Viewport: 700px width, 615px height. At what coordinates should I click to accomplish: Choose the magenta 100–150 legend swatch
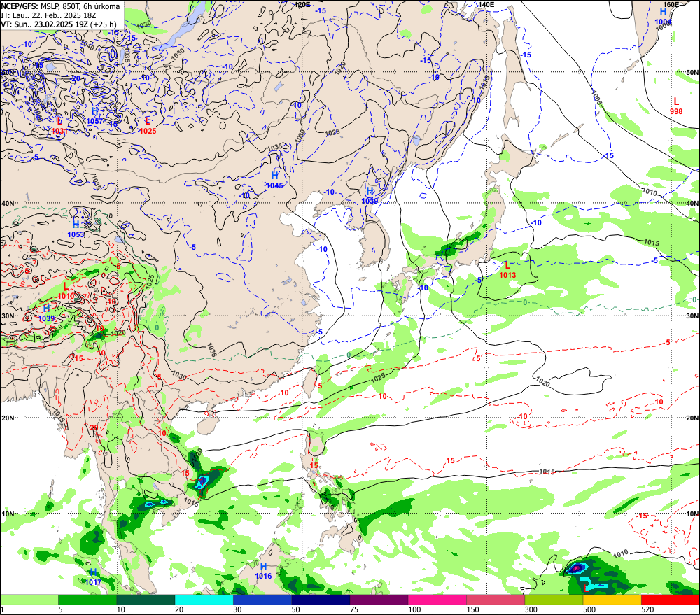[437, 600]
